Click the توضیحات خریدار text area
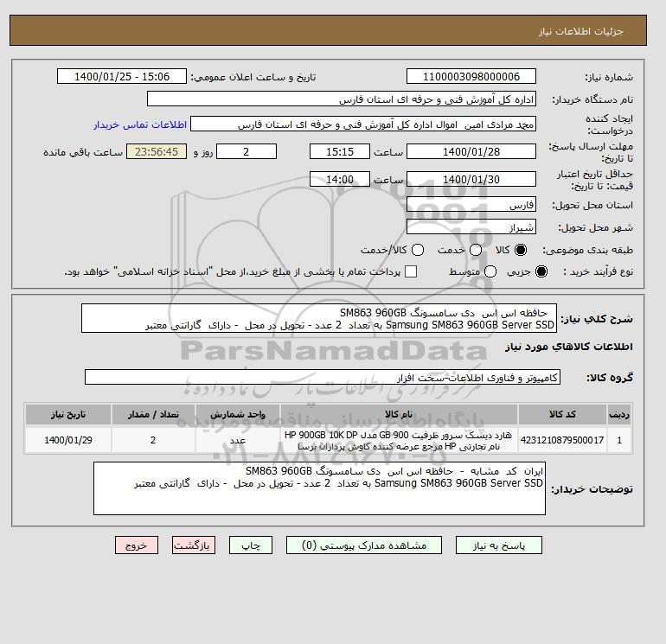This screenshot has width=666, height=644. (x=319, y=488)
